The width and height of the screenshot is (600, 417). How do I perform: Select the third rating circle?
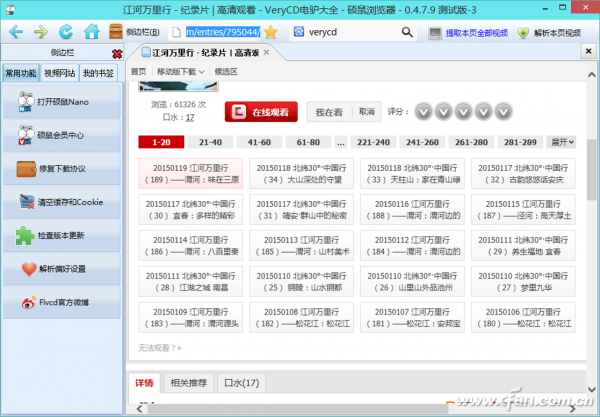463,112
